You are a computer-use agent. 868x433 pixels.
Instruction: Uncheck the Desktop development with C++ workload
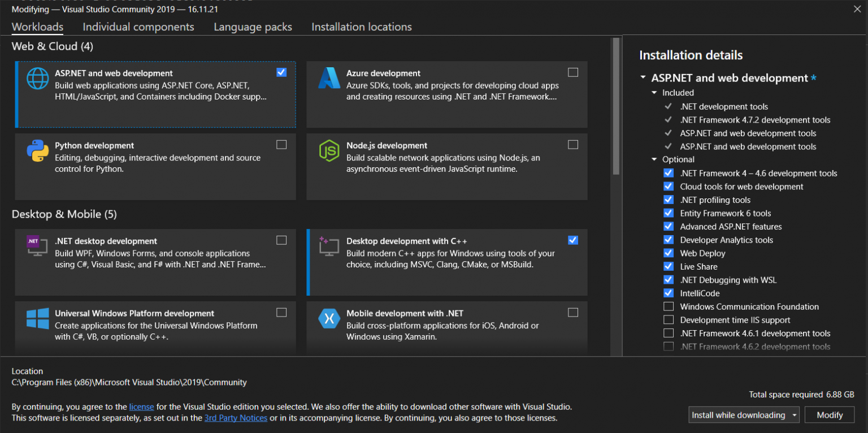(x=572, y=240)
